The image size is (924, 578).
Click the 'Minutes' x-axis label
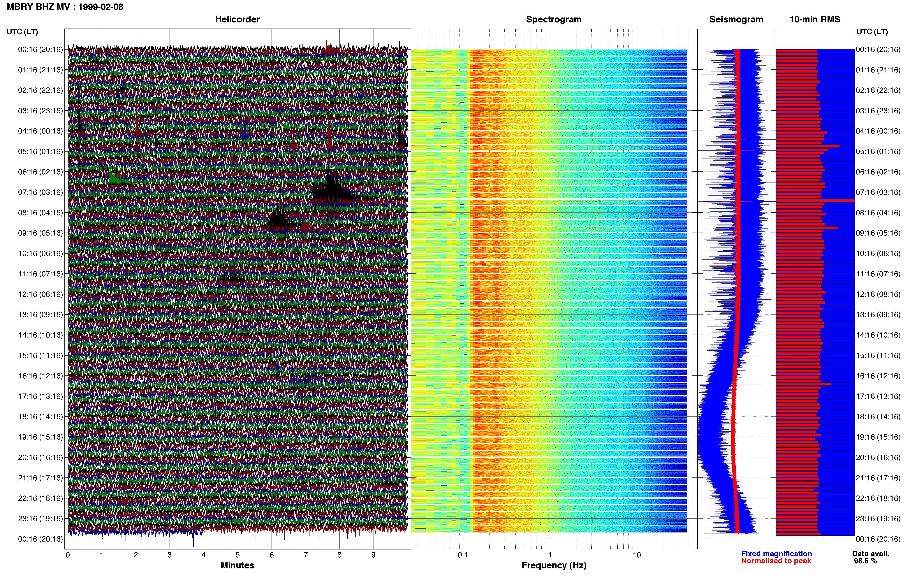point(237,565)
